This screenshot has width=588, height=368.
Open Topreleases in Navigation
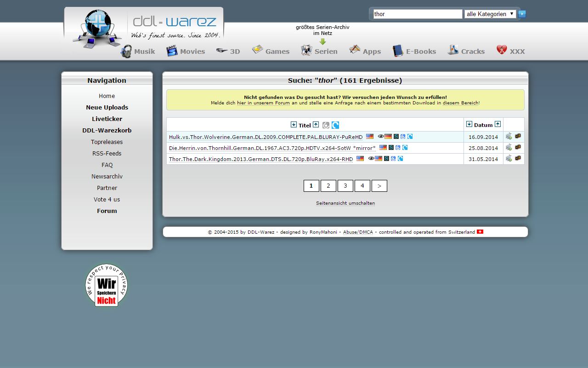pos(107,142)
